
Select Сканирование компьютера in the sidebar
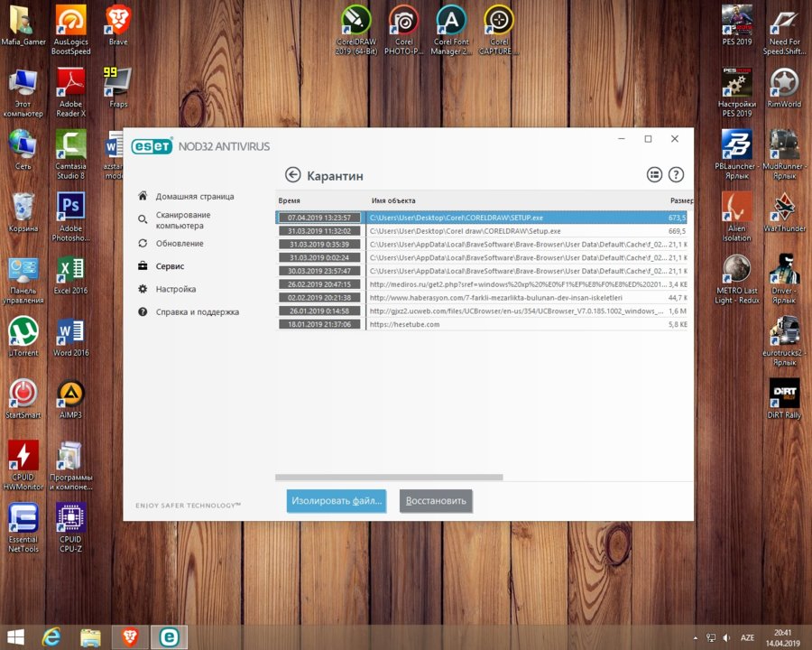(182, 219)
